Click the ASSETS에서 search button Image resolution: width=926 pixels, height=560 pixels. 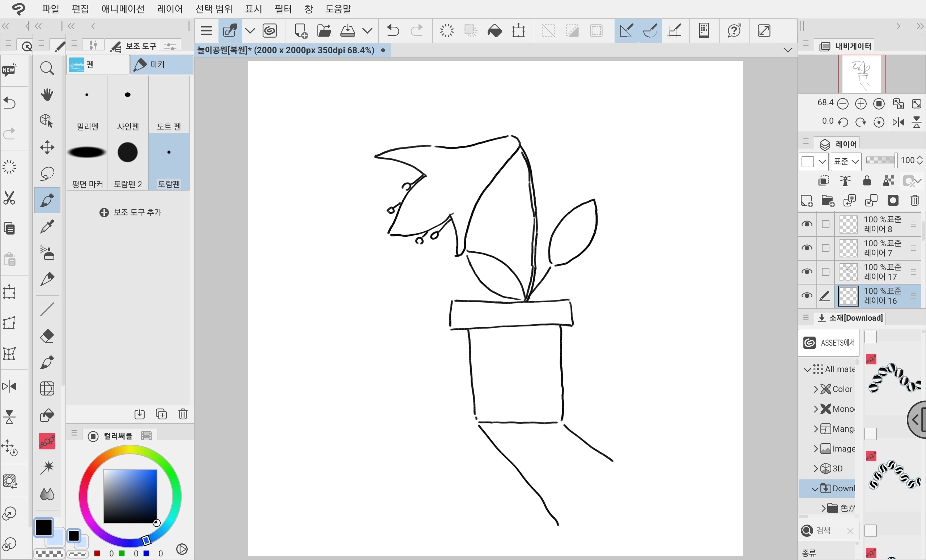click(829, 343)
